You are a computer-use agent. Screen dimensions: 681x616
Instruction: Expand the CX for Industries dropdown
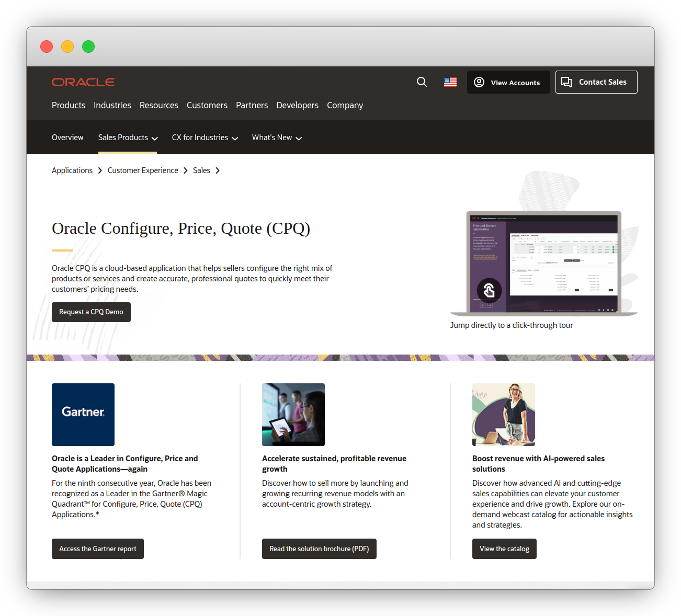205,138
